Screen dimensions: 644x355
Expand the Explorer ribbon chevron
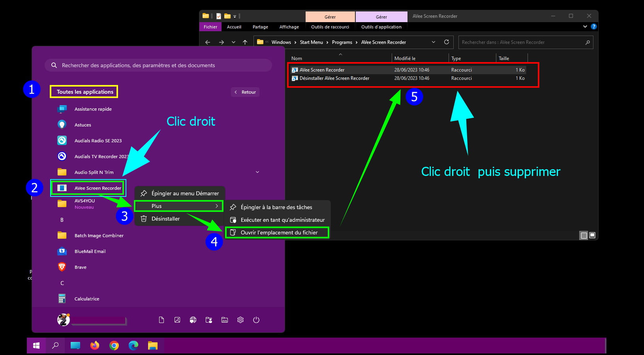click(x=585, y=26)
